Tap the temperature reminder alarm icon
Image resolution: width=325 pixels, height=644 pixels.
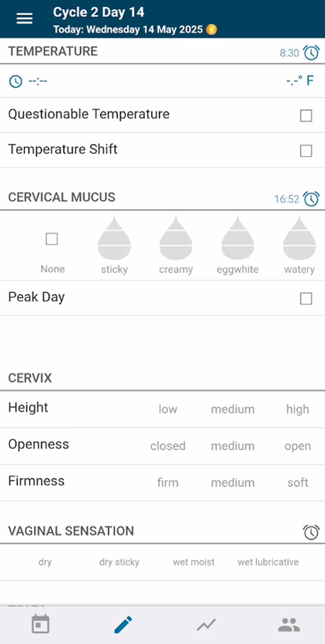pyautogui.click(x=311, y=52)
